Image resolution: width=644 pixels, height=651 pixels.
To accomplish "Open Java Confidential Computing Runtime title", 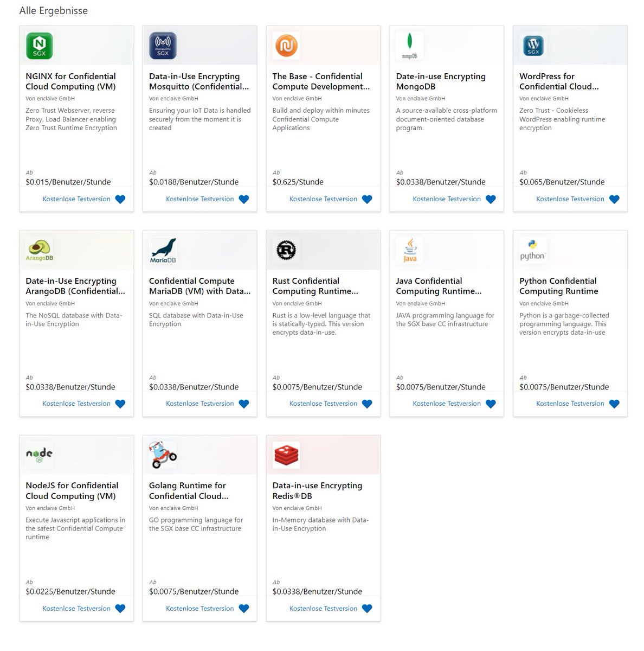I will [x=439, y=286].
